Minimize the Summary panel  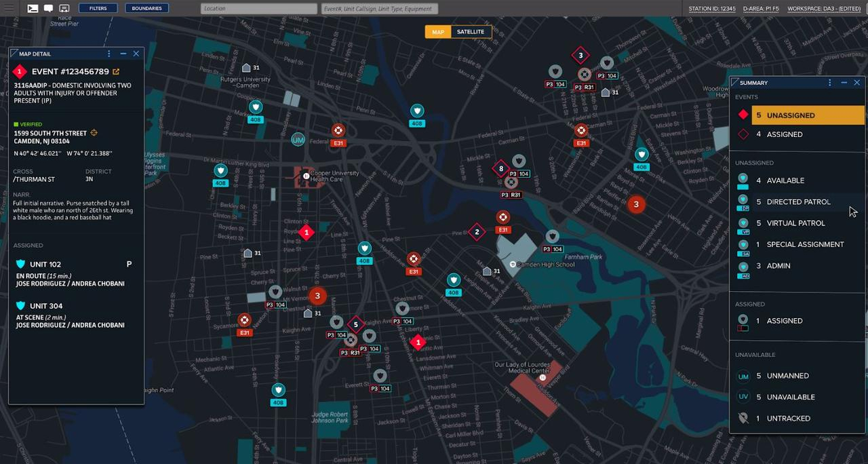(x=844, y=83)
